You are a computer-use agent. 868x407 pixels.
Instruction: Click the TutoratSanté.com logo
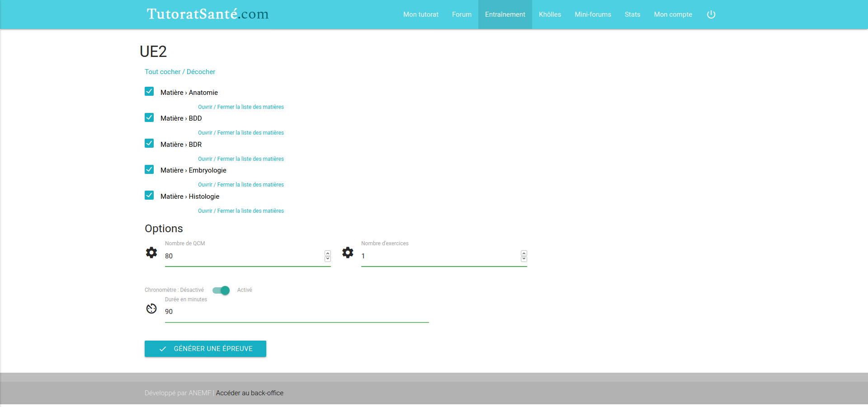pyautogui.click(x=208, y=14)
